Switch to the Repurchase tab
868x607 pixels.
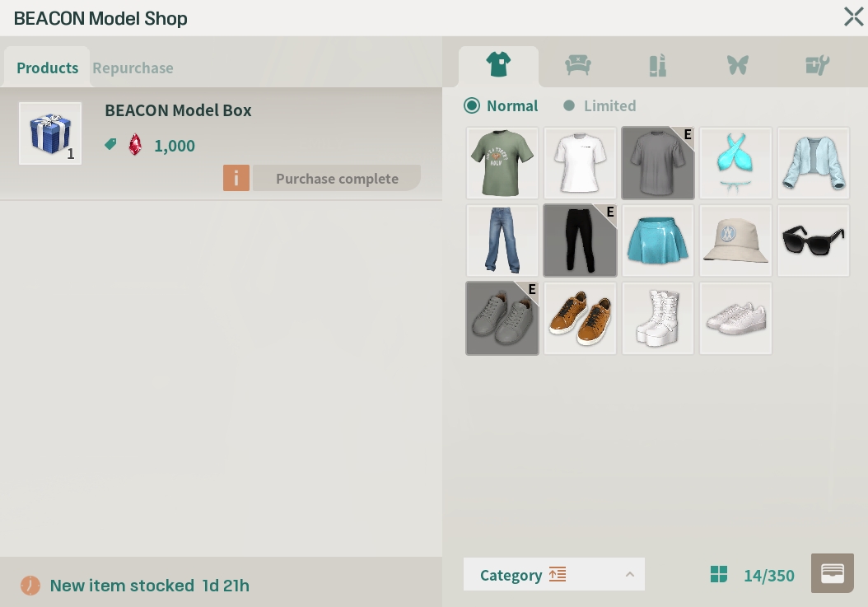pos(133,68)
